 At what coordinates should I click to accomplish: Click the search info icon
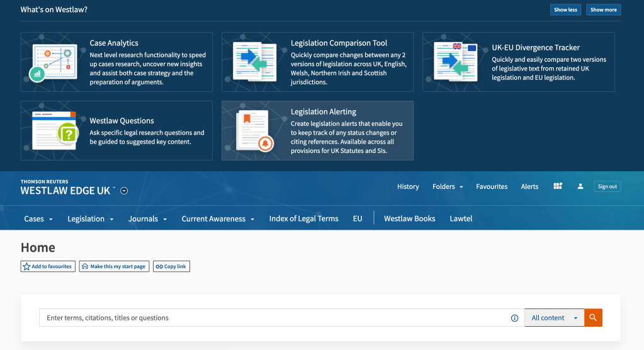514,318
